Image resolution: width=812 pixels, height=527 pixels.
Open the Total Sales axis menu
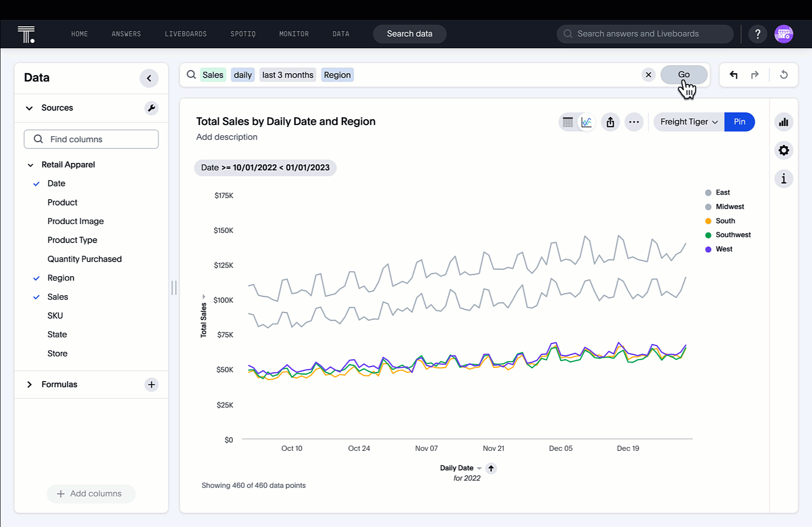(204, 296)
